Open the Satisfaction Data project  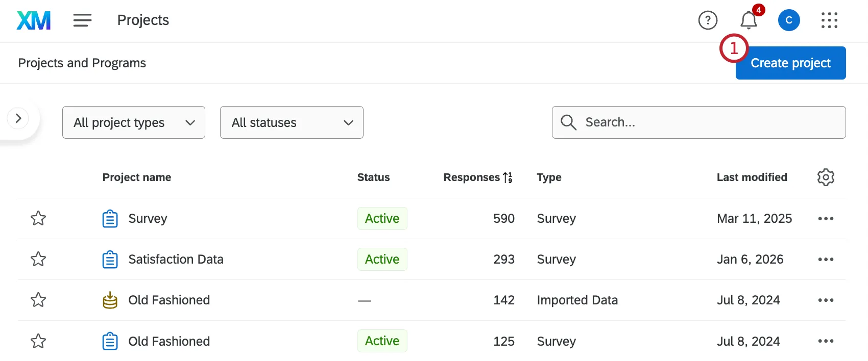[176, 260]
